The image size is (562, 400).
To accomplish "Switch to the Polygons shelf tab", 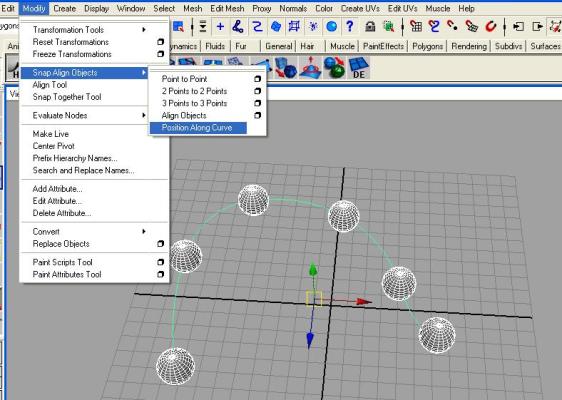I will pyautogui.click(x=428, y=46).
